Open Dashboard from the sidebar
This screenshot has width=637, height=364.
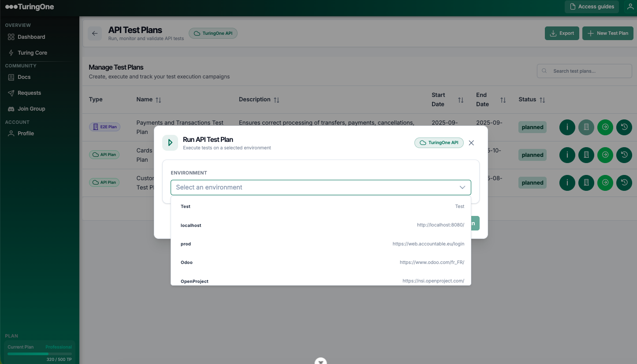pyautogui.click(x=31, y=37)
